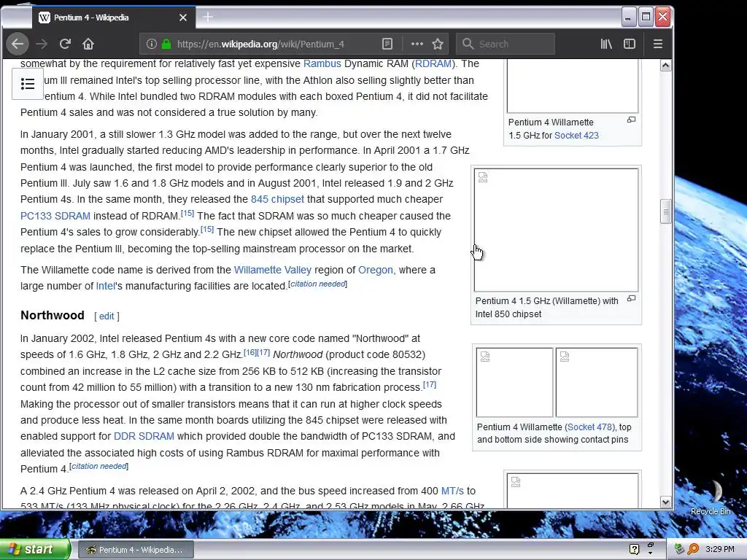747x560 pixels.
Task: Follow the 845 chipset link
Action: 277,199
